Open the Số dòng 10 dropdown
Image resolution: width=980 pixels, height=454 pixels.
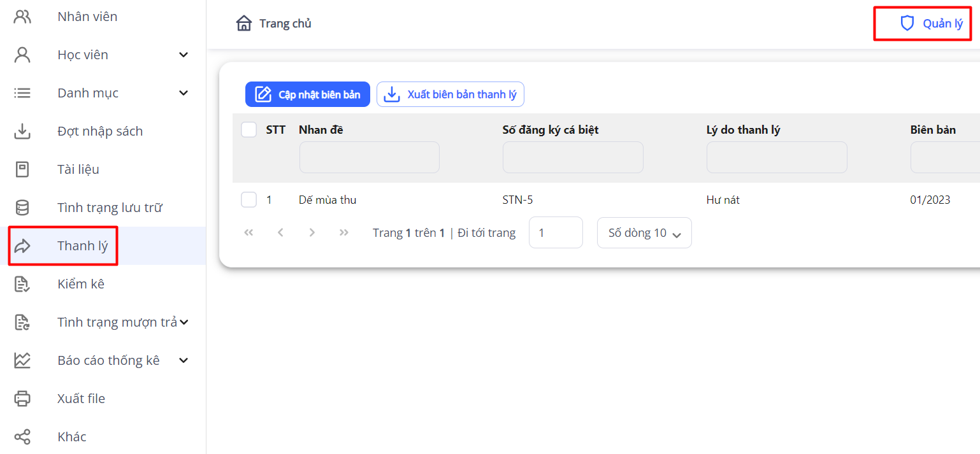click(x=644, y=233)
